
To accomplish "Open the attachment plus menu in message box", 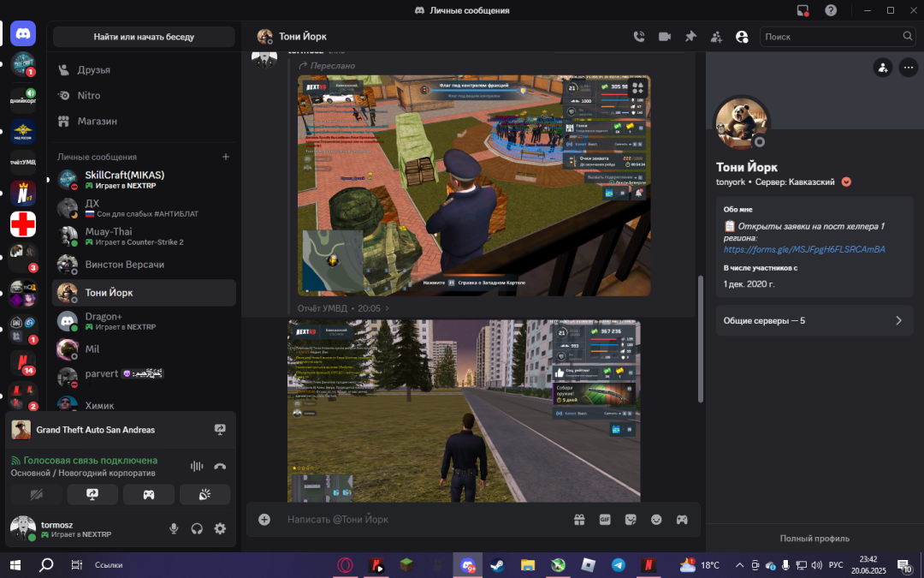I will [264, 519].
